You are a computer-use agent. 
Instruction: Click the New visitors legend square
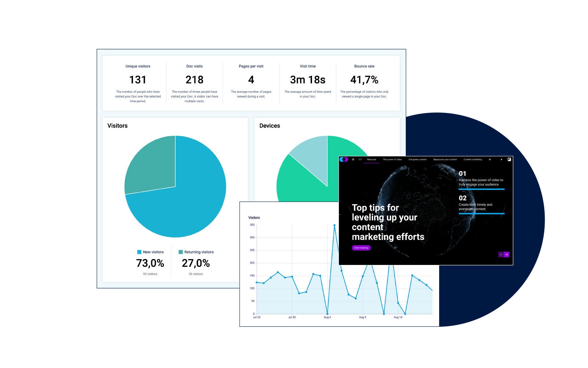[x=139, y=252]
